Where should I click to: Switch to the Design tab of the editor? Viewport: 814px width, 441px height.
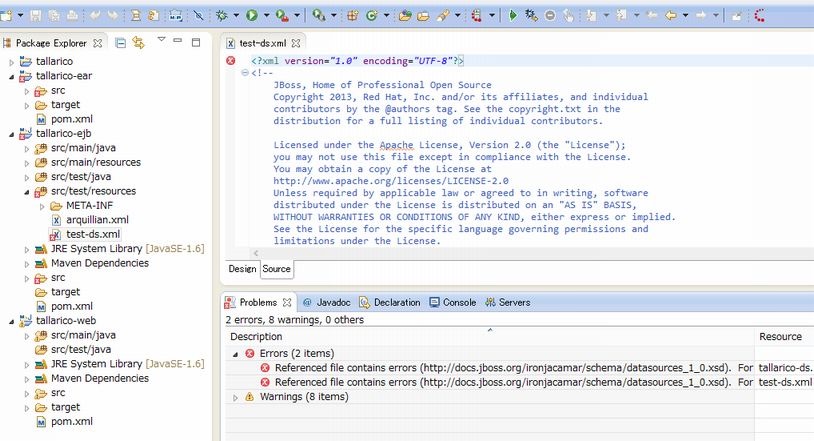(x=242, y=269)
